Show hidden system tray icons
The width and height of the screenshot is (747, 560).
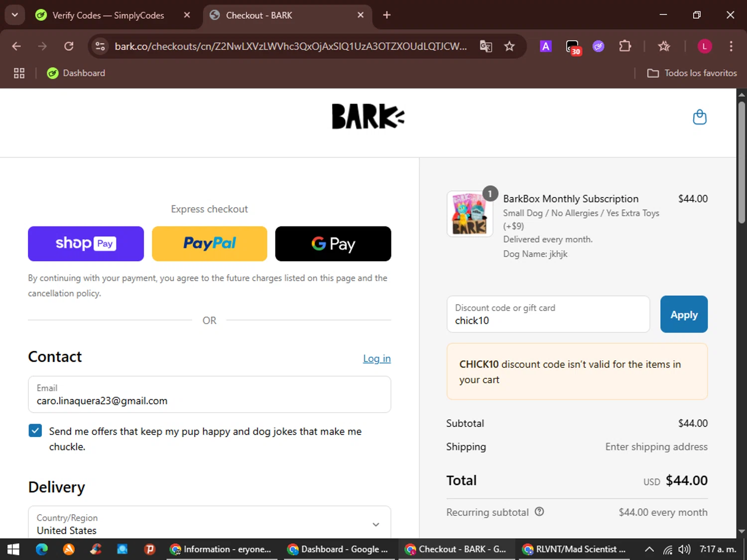pos(649,549)
